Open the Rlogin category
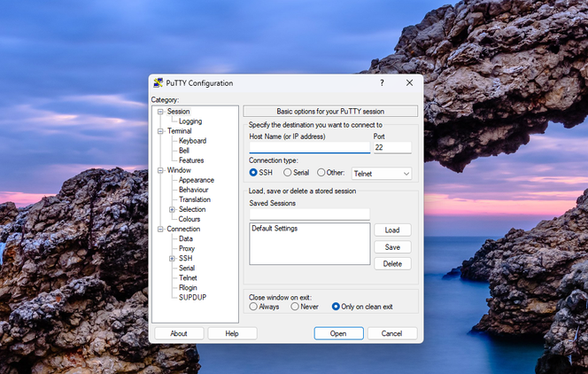The height and width of the screenshot is (374, 588). click(188, 287)
